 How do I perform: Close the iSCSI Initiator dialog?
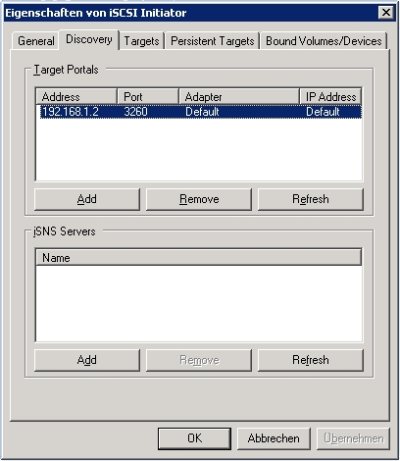386,13
